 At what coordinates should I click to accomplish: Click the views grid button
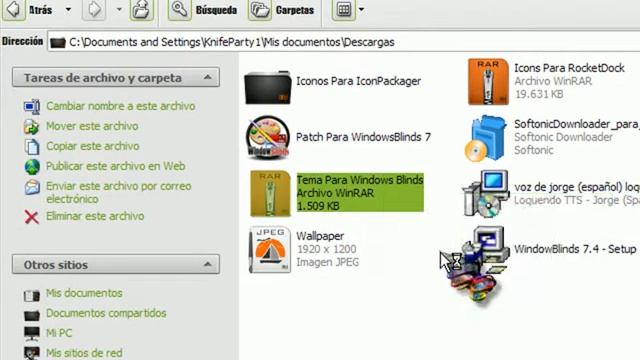pyautogui.click(x=343, y=9)
